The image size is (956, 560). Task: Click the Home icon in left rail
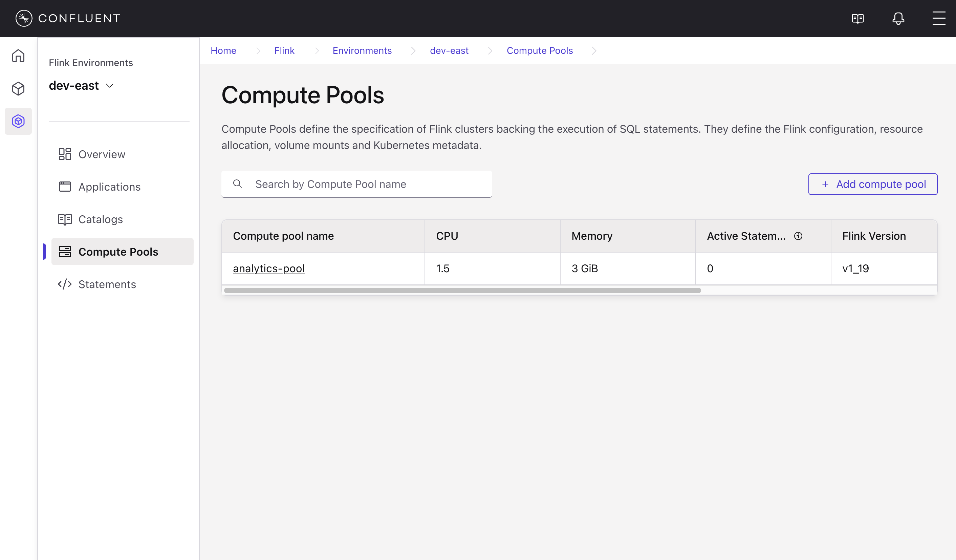coord(18,56)
